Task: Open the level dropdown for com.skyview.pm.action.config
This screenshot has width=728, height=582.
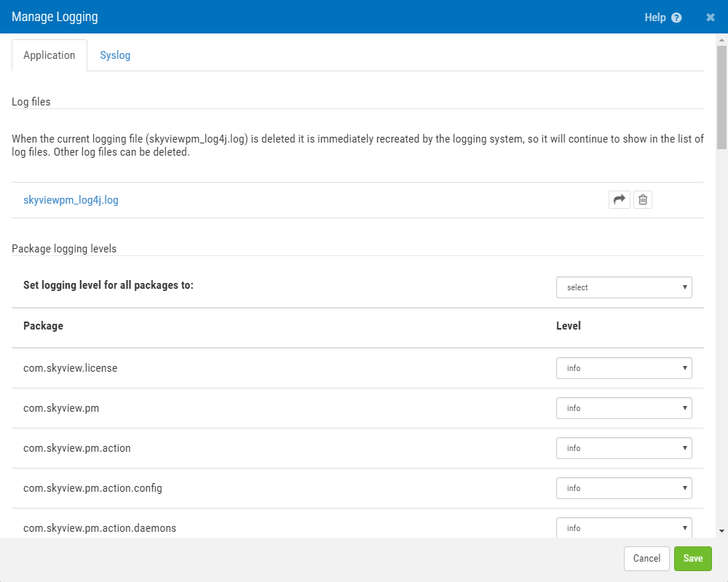Action: (x=624, y=488)
